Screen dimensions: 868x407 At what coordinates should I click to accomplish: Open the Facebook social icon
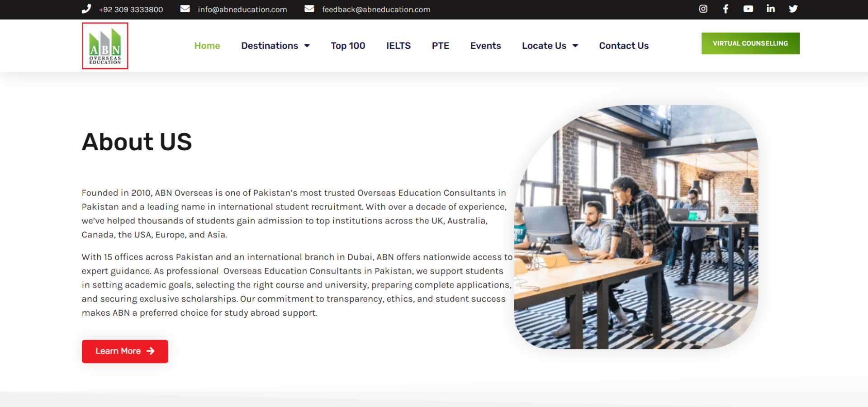(726, 9)
